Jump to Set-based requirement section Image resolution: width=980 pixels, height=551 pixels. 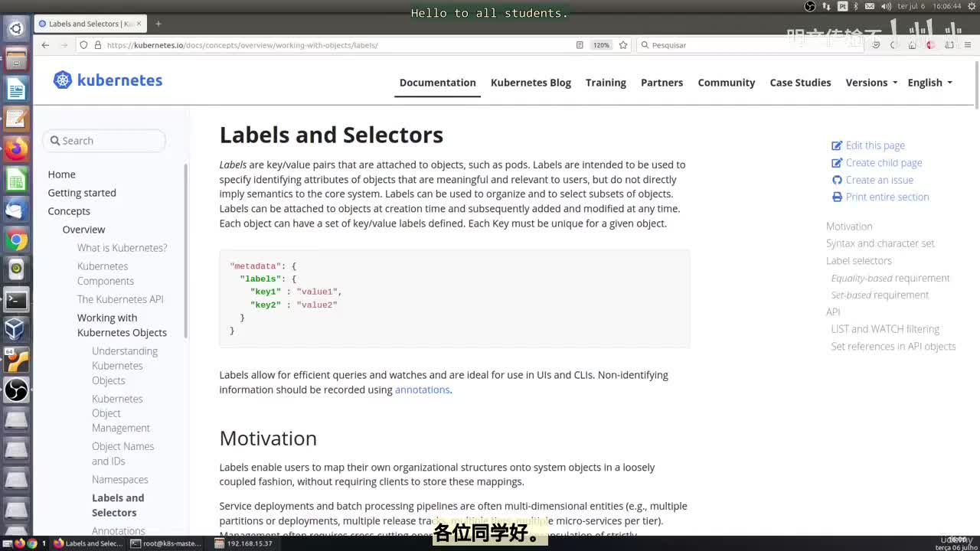click(x=880, y=295)
